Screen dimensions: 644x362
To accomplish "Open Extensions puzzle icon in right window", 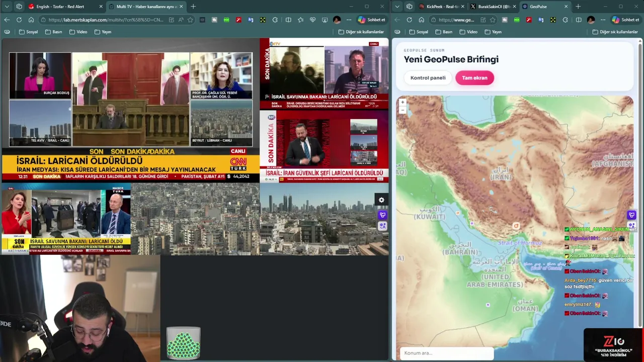I will [x=565, y=20].
